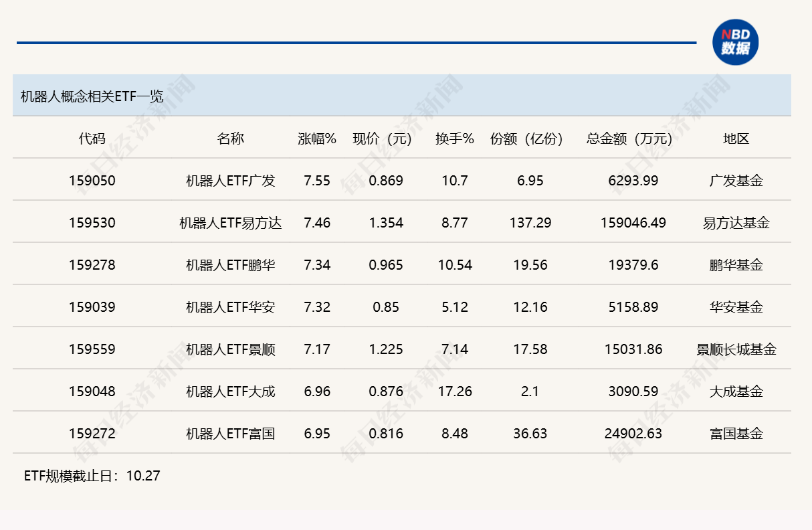
Task: Click the 6.96 gain value
Action: click(317, 391)
